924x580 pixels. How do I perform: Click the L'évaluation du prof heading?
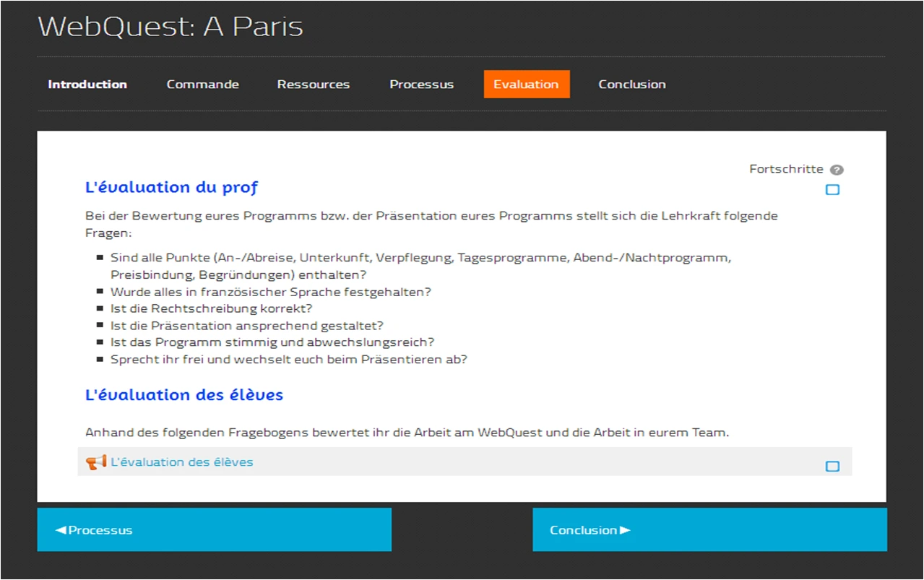click(x=171, y=187)
